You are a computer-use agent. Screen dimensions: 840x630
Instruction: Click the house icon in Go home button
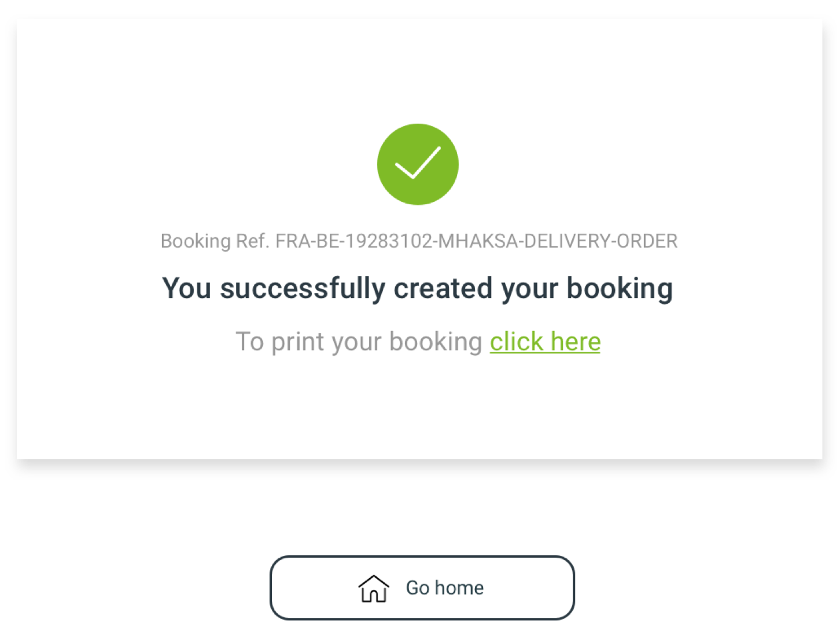374,588
